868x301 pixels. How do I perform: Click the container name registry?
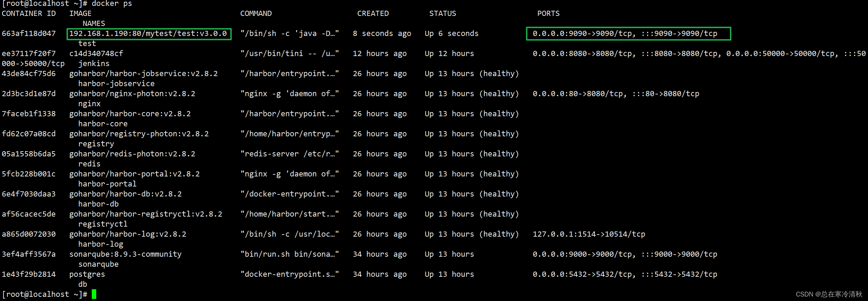click(96, 144)
